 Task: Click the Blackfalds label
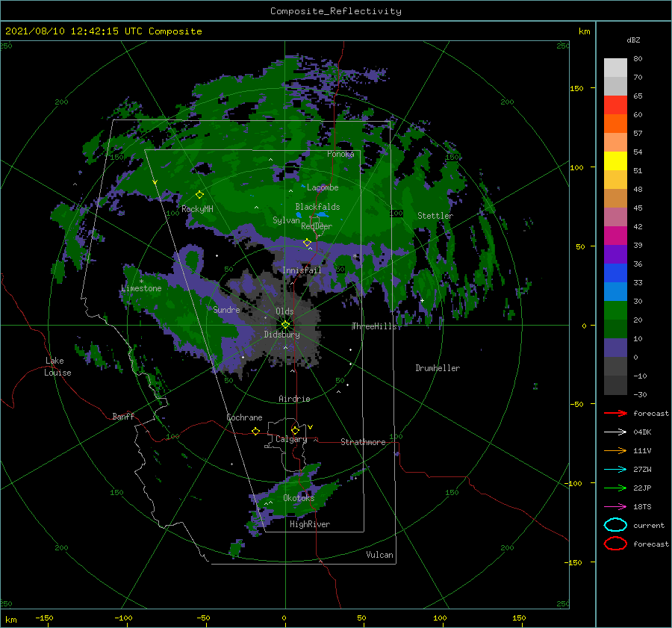[x=317, y=207]
